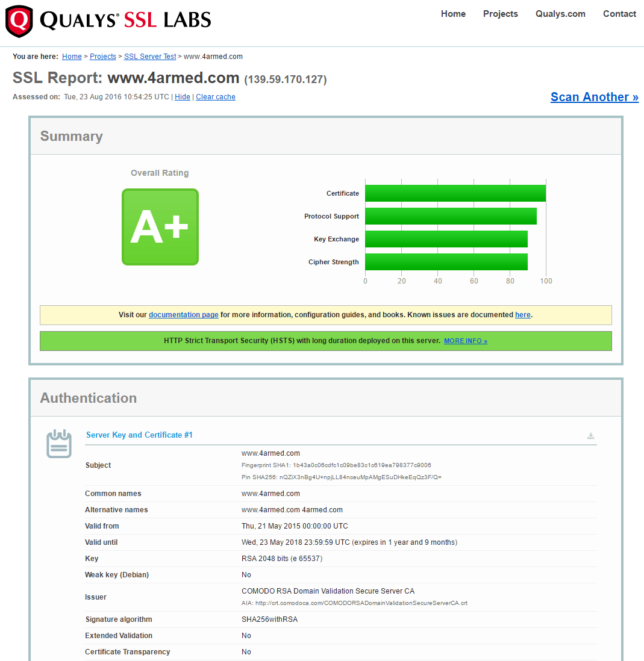Click the Weak key (Debian) label
The height and width of the screenshot is (661, 644).
point(117,575)
